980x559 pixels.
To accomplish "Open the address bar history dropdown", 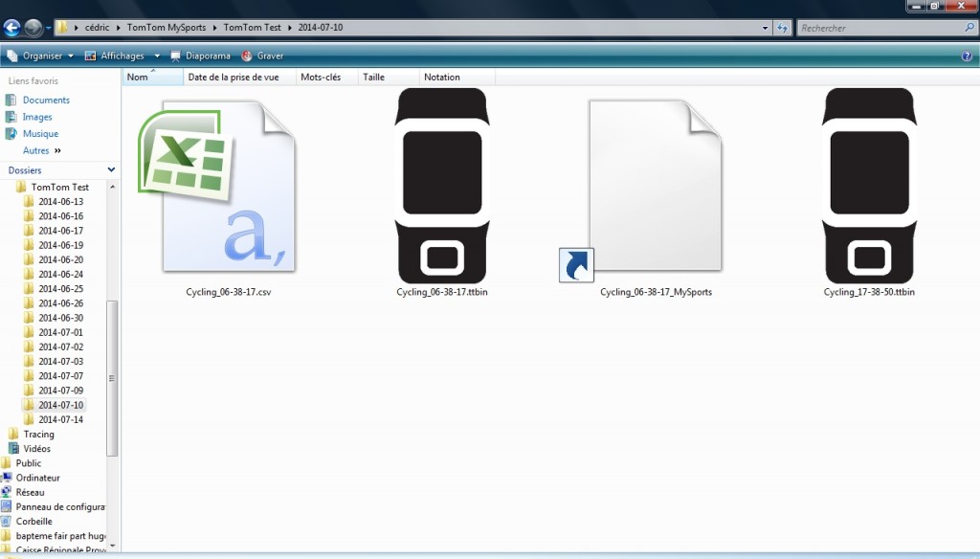I will pos(765,28).
